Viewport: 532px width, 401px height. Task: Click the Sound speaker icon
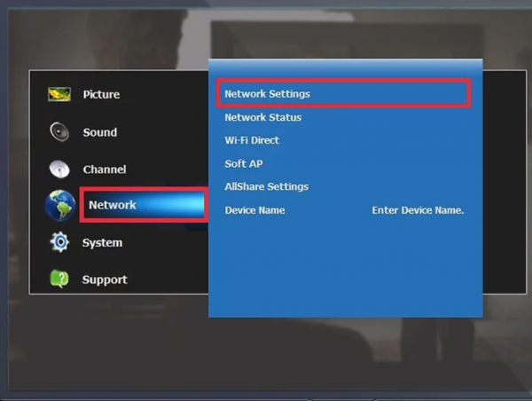point(59,131)
